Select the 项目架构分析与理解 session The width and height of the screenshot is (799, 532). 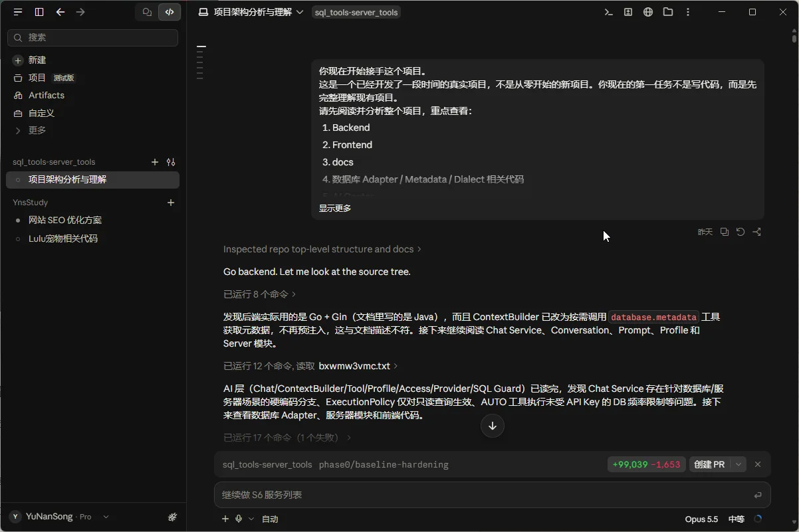pos(92,179)
